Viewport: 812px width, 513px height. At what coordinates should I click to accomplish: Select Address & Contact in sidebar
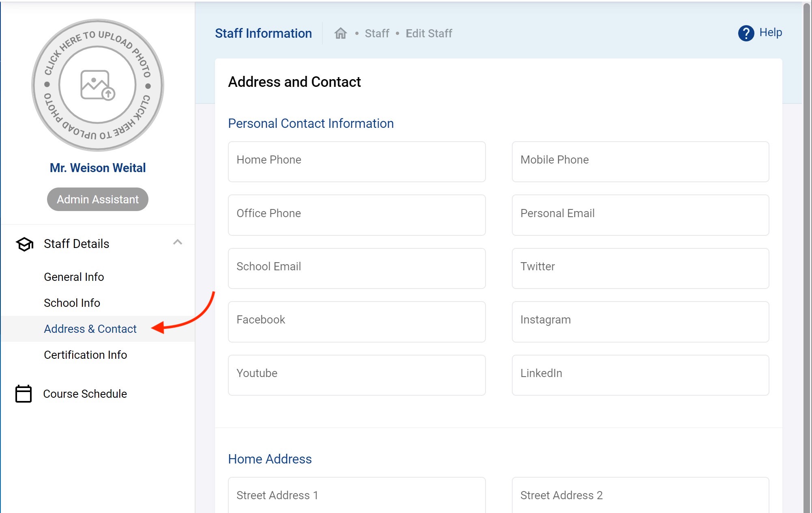[x=90, y=329]
